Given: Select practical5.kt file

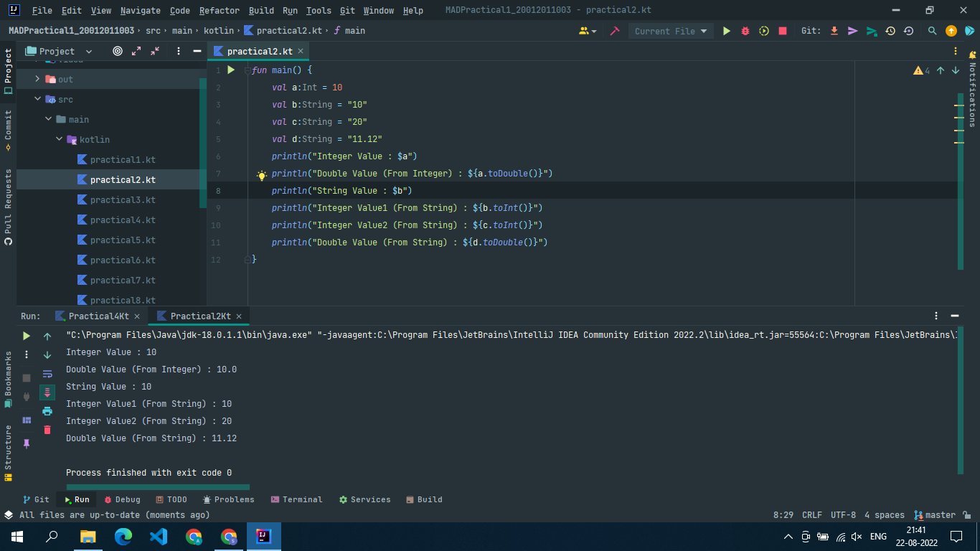Looking at the screenshot, I should tap(123, 240).
